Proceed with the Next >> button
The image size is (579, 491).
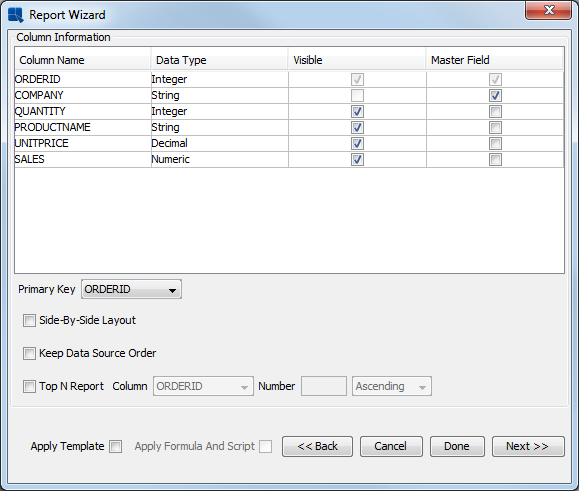pos(528,446)
